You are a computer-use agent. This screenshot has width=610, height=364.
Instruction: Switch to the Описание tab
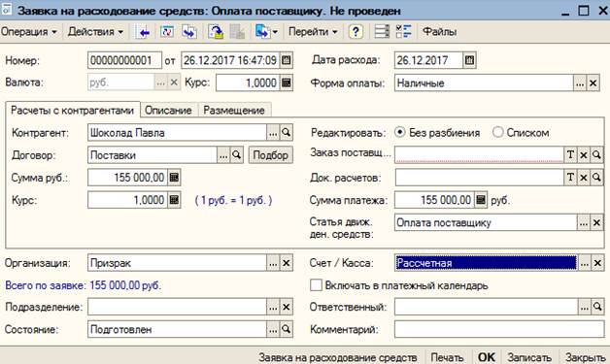click(x=168, y=111)
